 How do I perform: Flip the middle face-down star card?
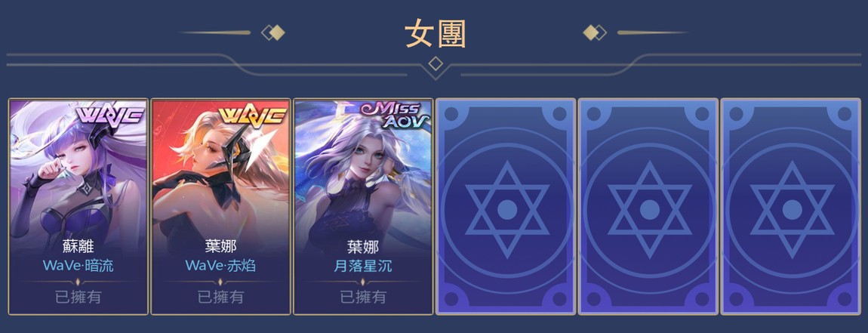pos(648,207)
